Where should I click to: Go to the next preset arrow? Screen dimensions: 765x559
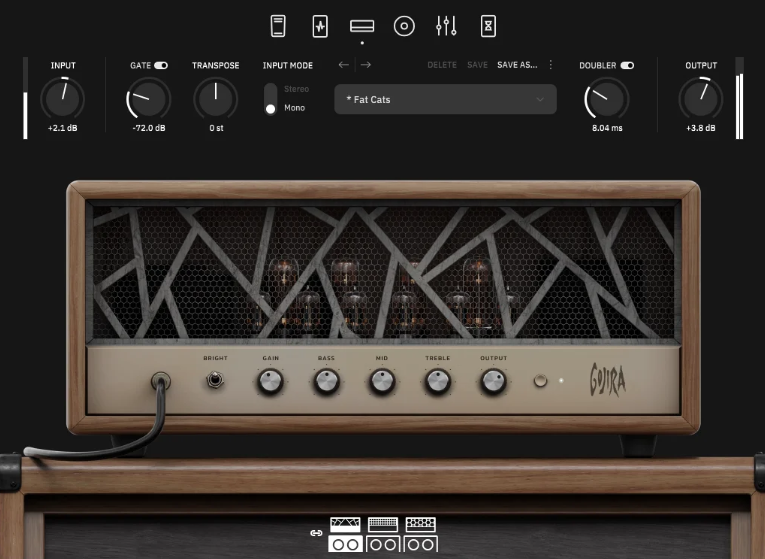[x=366, y=65]
